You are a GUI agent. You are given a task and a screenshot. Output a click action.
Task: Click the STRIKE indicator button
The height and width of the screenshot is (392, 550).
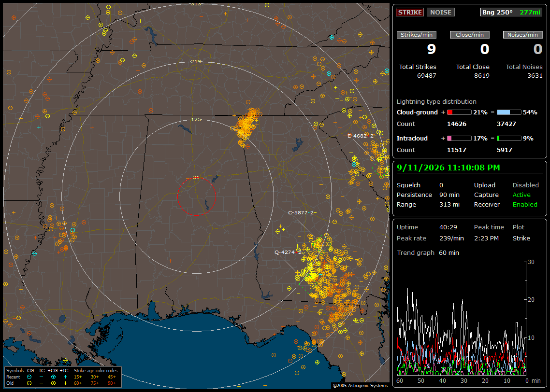click(x=410, y=12)
